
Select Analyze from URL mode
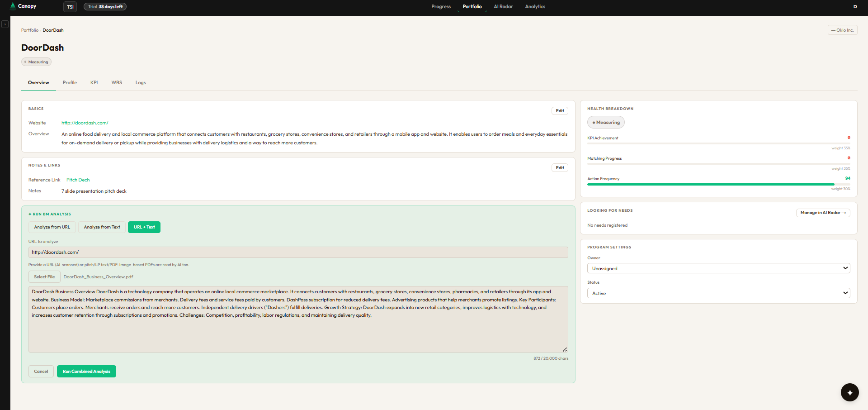click(52, 227)
